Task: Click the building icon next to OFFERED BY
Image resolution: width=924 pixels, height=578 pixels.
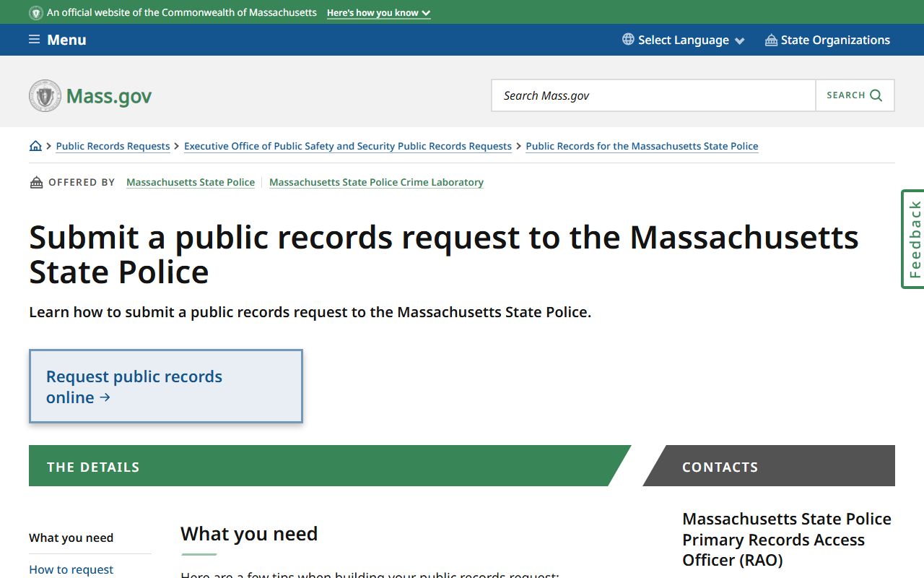Action: (x=36, y=182)
